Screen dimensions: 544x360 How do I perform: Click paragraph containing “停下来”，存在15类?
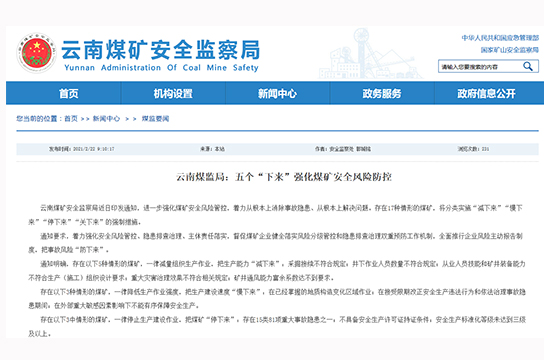277,326
